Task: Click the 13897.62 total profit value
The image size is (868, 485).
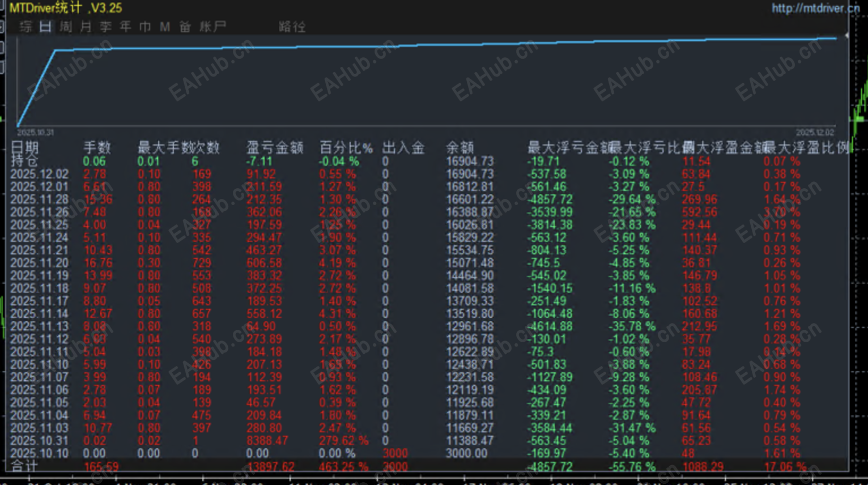Action: [271, 467]
